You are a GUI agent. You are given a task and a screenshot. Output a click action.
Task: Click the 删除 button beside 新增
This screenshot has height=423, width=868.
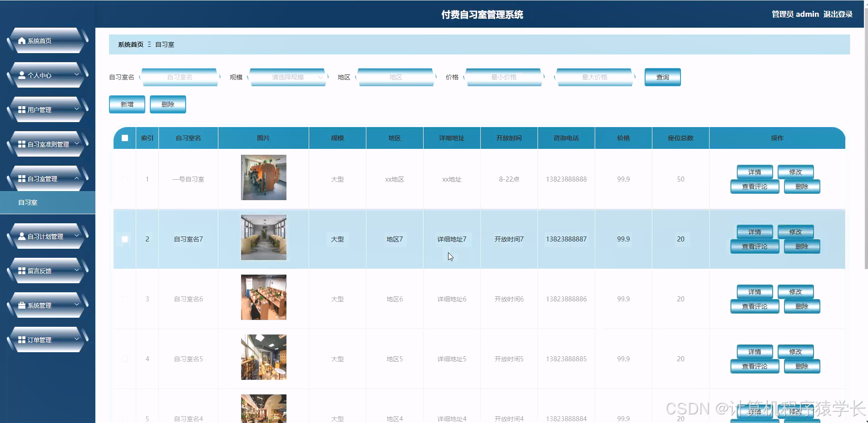pos(168,104)
